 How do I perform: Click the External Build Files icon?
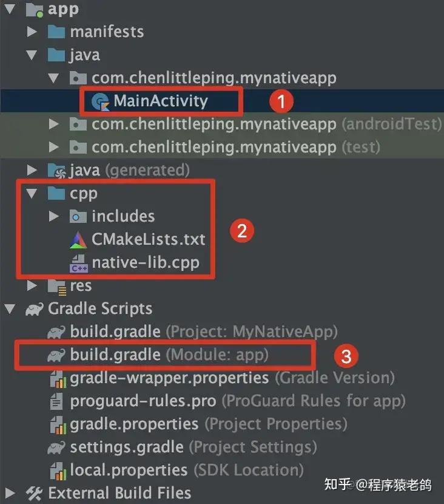tap(34, 492)
